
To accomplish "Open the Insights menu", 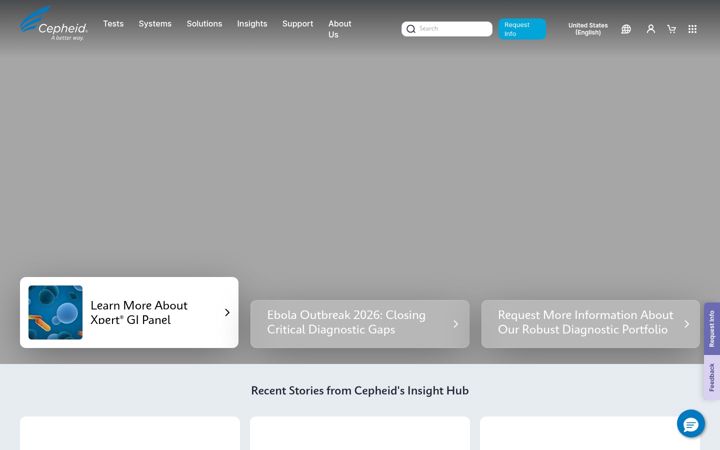I will point(252,24).
